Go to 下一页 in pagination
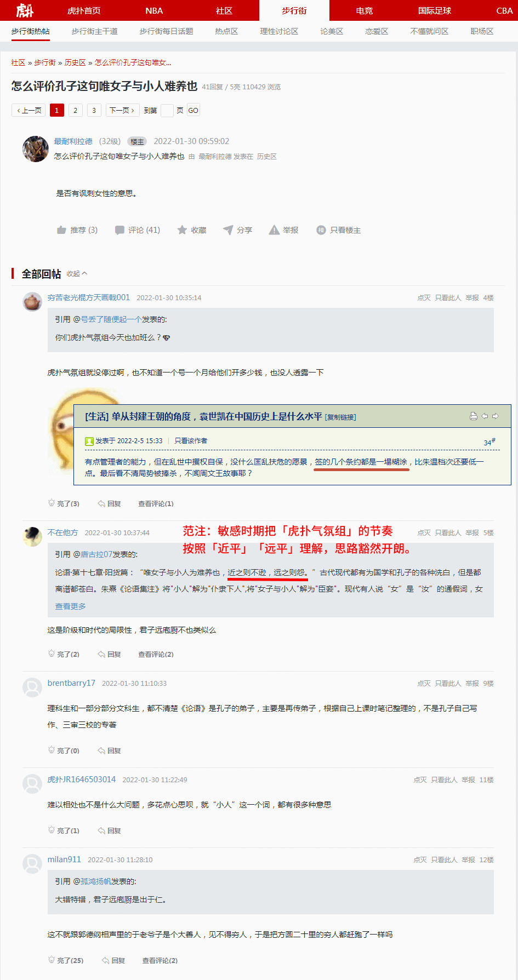Viewport: 518px width, 980px height. (122, 110)
